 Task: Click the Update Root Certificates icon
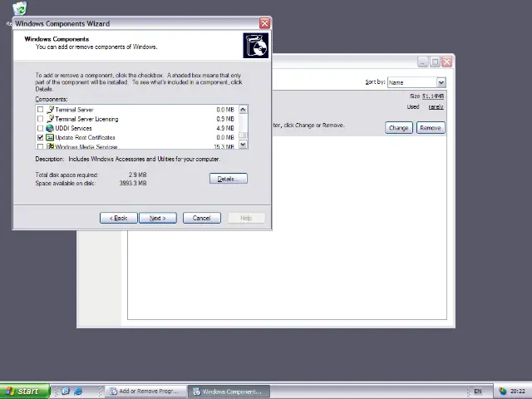pos(50,137)
